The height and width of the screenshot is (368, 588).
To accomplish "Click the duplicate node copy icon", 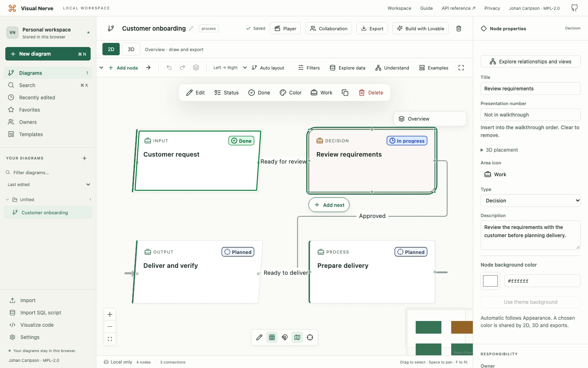I will [x=345, y=93].
